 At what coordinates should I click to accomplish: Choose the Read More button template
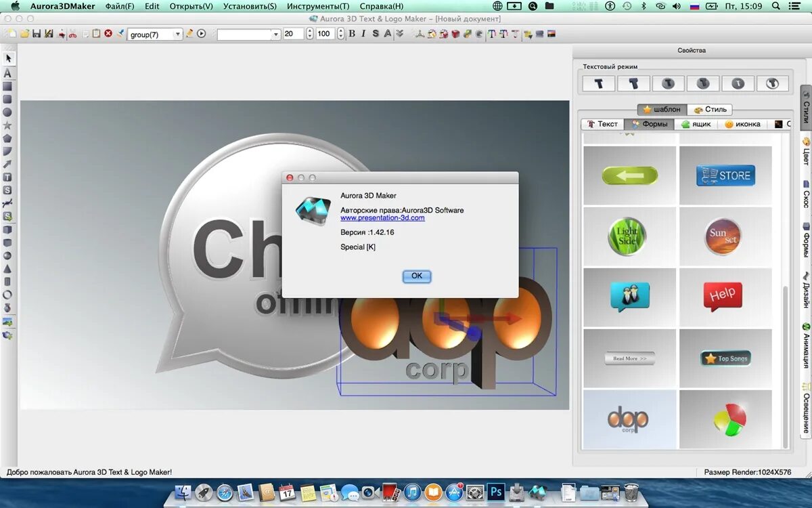(x=630, y=358)
